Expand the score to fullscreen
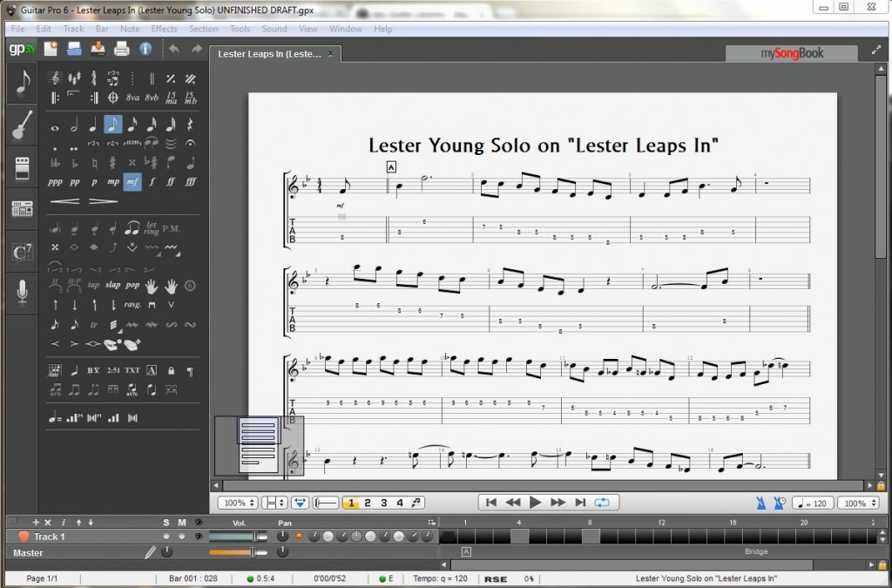Screen dimensions: 892x588 click(x=876, y=51)
